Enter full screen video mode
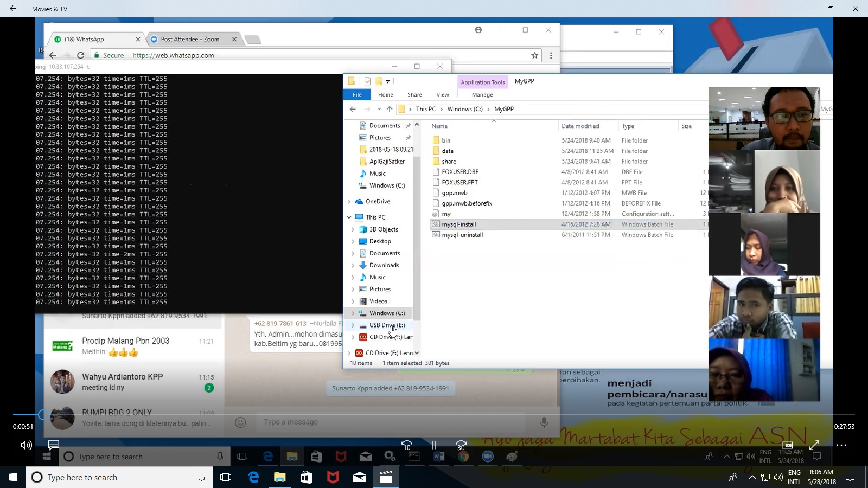The image size is (868, 488). (814, 445)
